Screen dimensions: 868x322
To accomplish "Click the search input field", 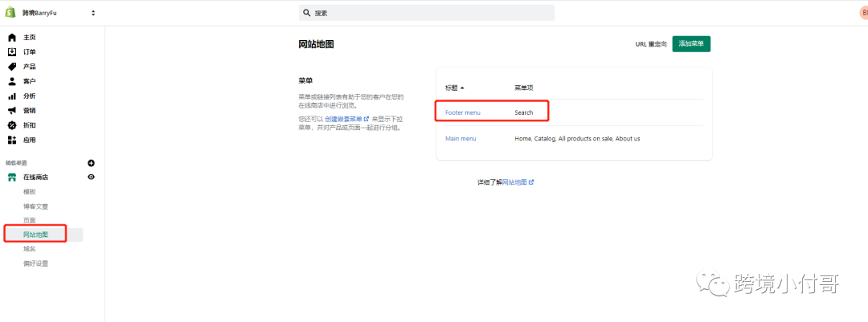I will (x=426, y=13).
